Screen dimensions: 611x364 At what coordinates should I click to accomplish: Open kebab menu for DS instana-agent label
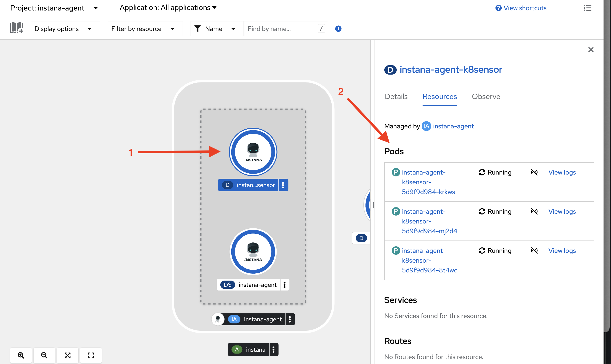click(x=285, y=285)
